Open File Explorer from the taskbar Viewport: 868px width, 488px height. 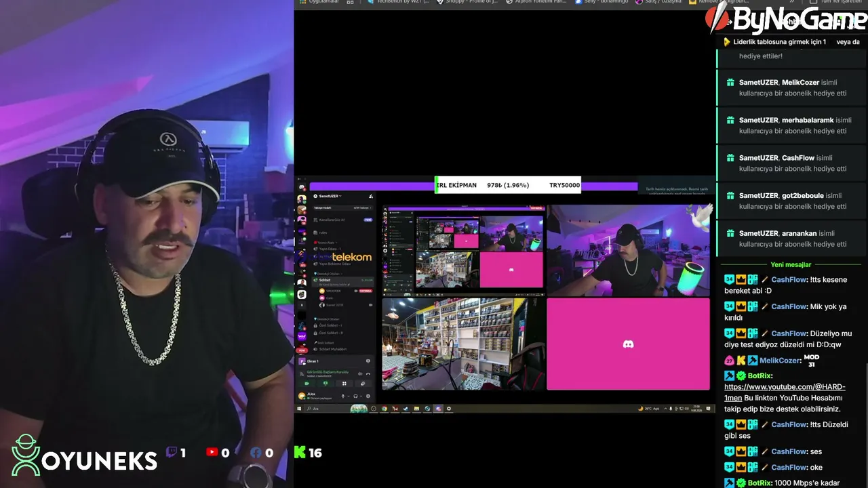pos(416,409)
